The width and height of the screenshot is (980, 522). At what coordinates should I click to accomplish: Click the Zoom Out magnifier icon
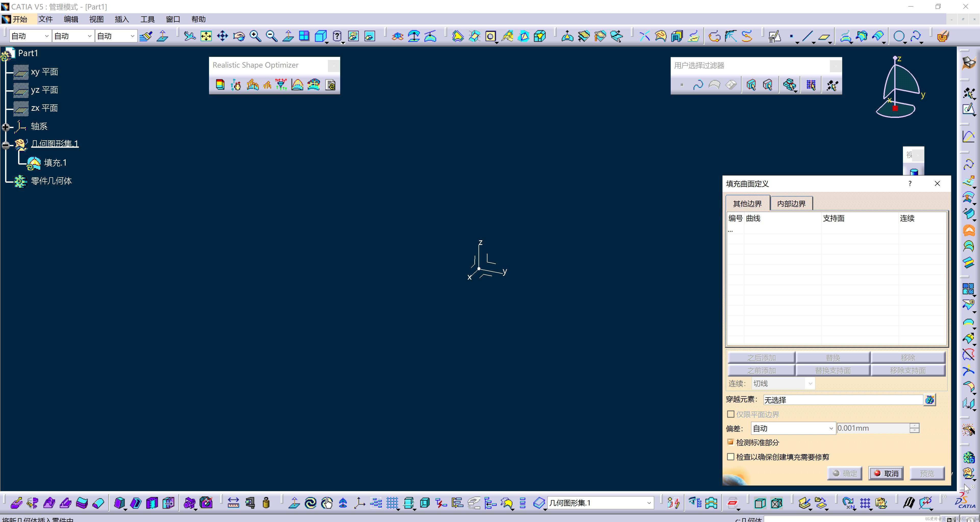point(271,36)
